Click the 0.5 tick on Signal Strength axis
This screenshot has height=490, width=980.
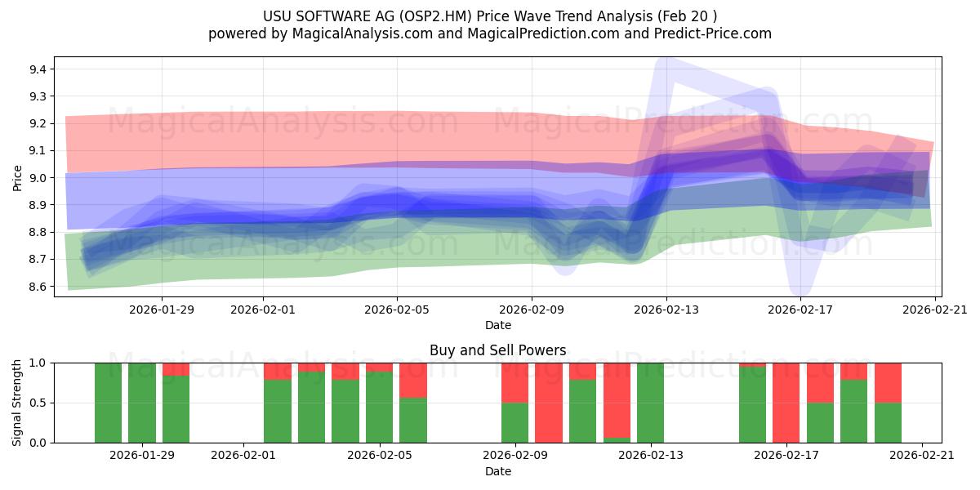pyautogui.click(x=38, y=403)
